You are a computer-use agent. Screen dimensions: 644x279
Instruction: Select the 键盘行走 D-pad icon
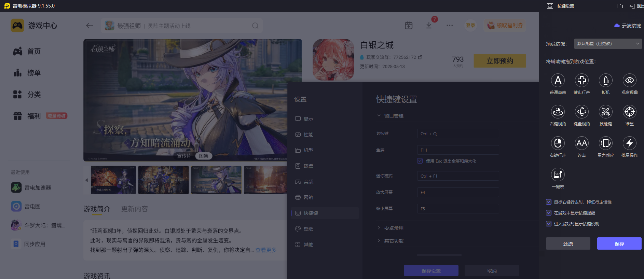click(582, 80)
